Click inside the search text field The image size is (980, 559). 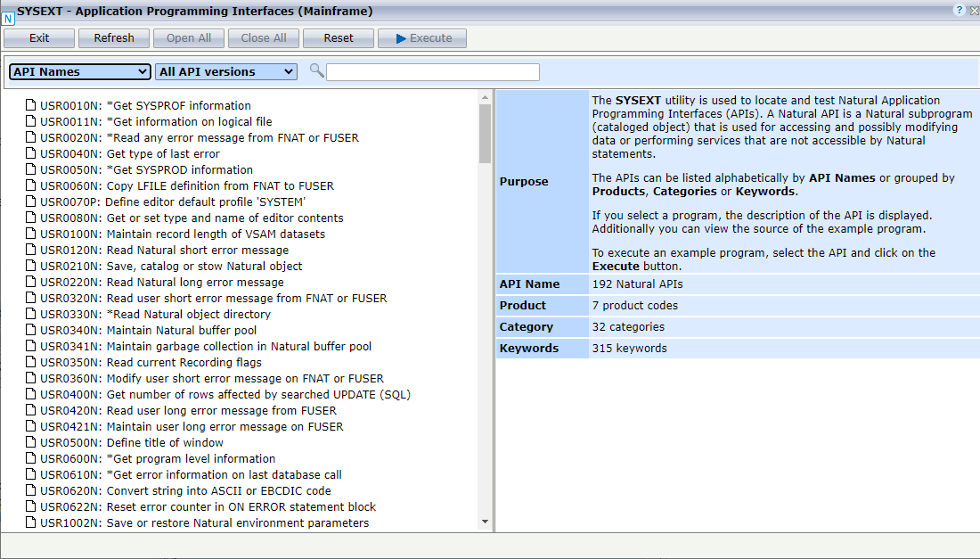click(432, 71)
